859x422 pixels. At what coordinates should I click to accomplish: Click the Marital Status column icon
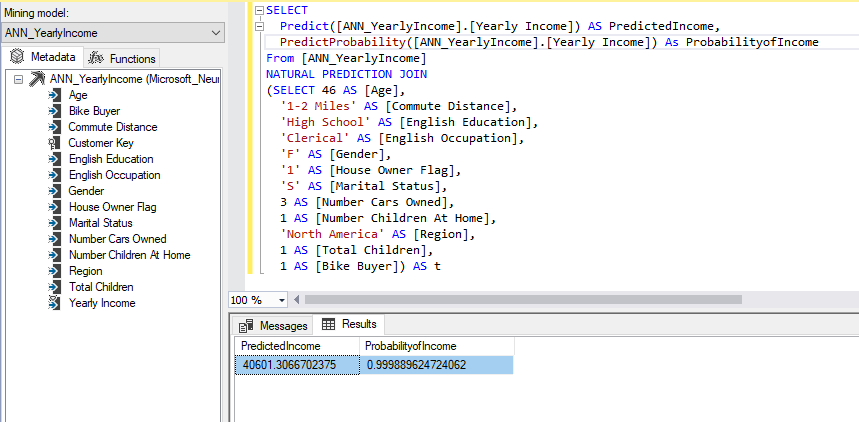pos(54,223)
